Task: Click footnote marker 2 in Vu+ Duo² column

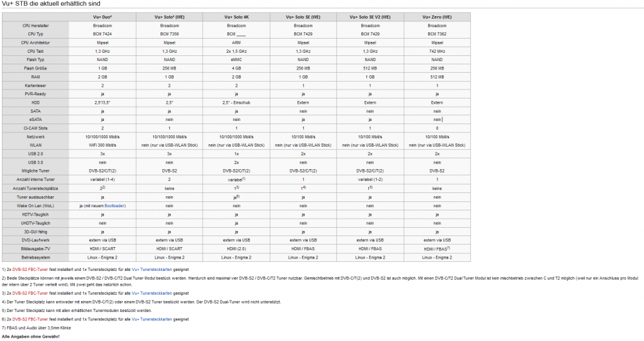Action: pyautogui.click(x=104, y=187)
